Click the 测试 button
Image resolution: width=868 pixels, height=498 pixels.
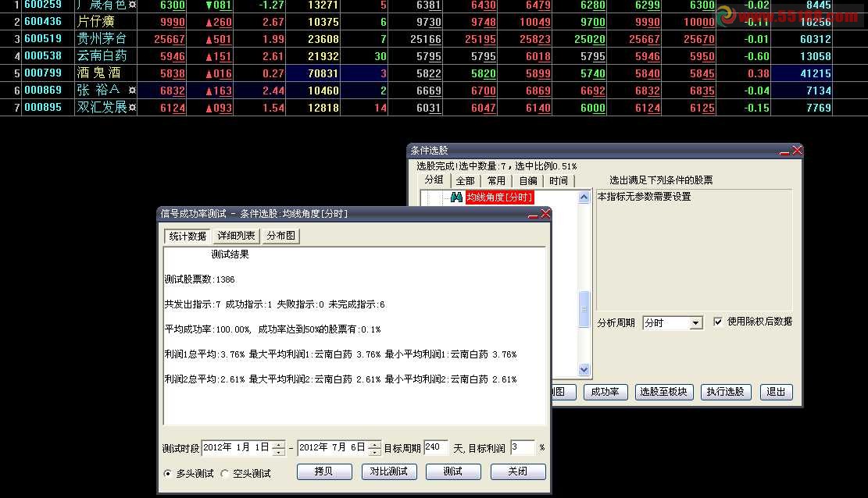click(x=453, y=471)
